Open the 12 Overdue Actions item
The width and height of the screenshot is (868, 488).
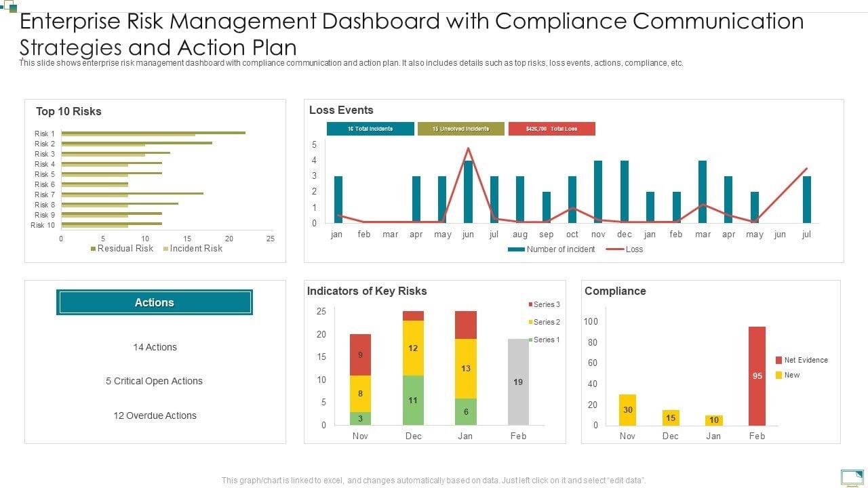[155, 415]
